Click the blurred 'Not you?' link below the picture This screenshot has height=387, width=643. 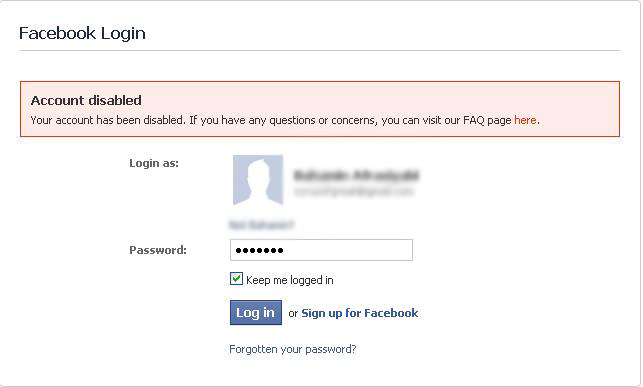261,225
